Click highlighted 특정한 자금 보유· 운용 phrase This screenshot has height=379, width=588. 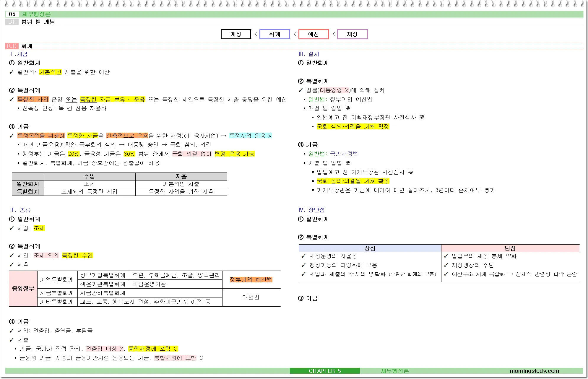pyautogui.click(x=113, y=99)
